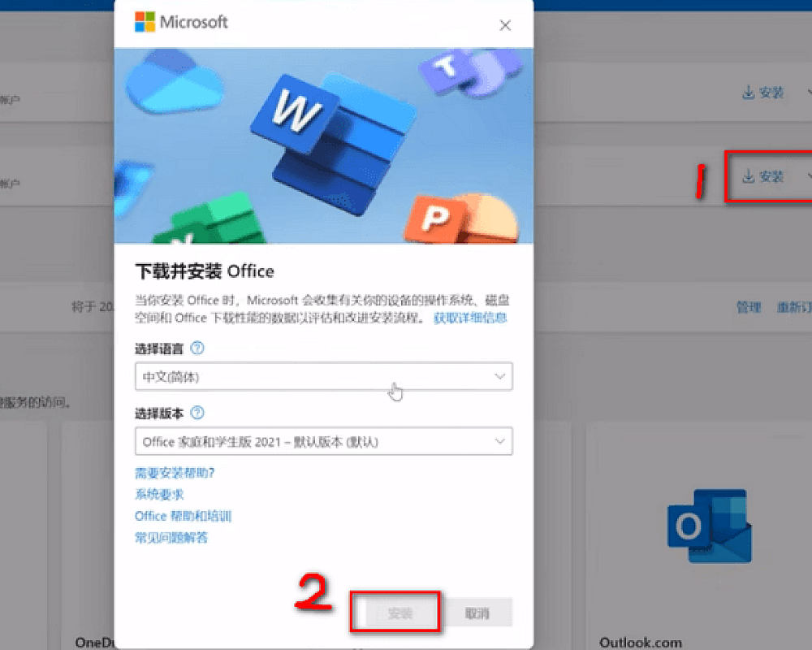This screenshot has width=812, height=650.
Task: Expand chevron beside the red-boxed 安装
Action: pyautogui.click(x=808, y=176)
